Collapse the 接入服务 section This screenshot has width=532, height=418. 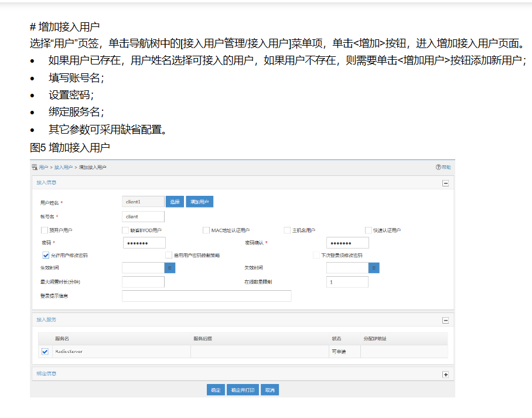(445, 321)
